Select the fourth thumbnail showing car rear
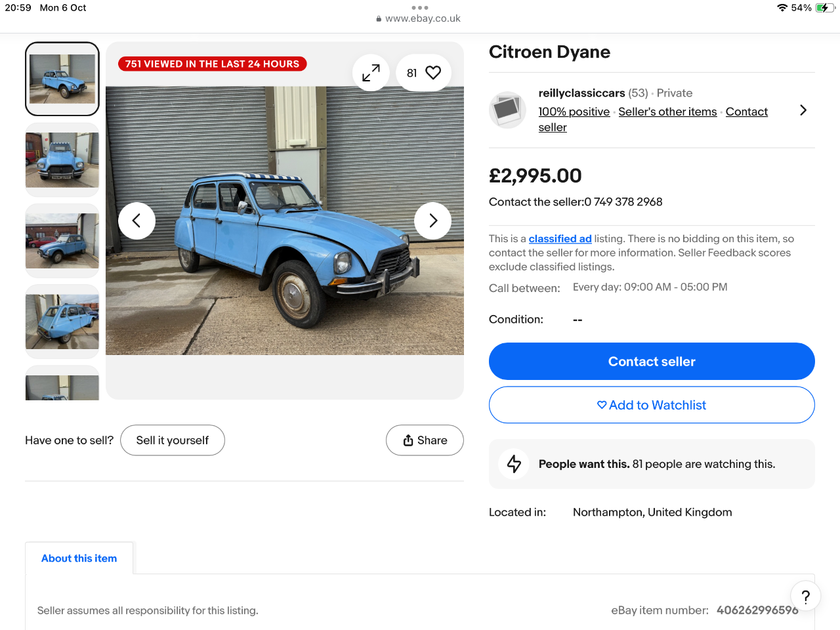840x630 pixels. [62, 322]
